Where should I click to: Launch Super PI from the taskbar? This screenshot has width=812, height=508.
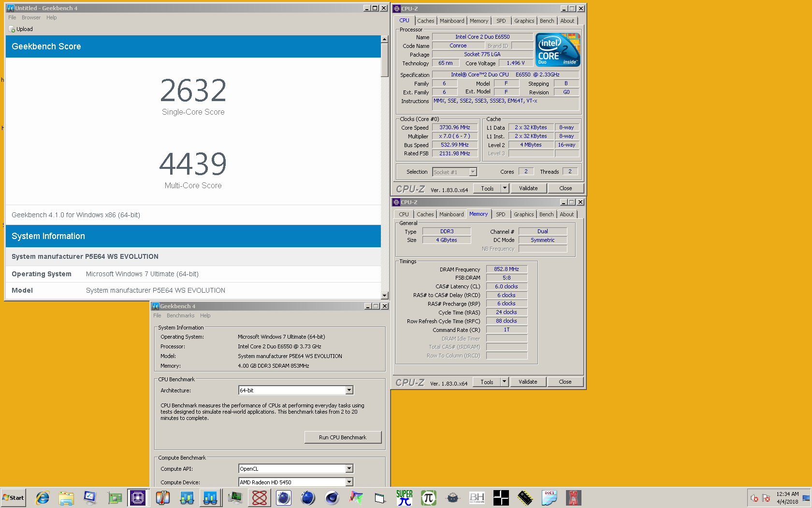click(405, 497)
